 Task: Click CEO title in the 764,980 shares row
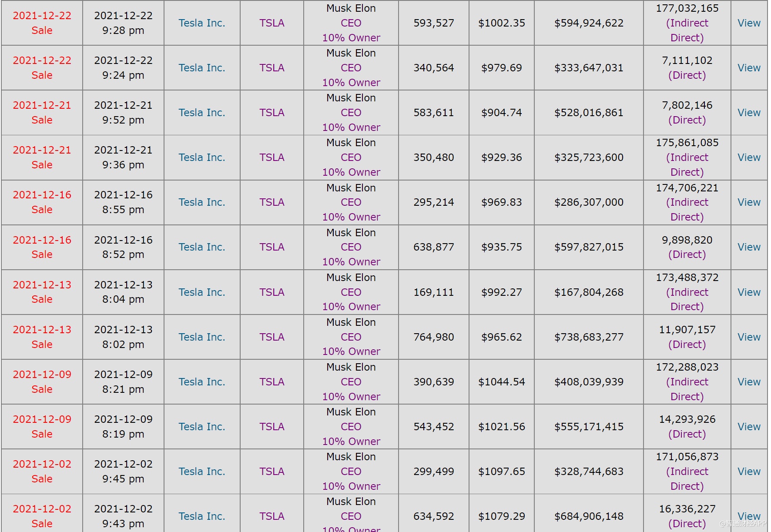(x=351, y=337)
